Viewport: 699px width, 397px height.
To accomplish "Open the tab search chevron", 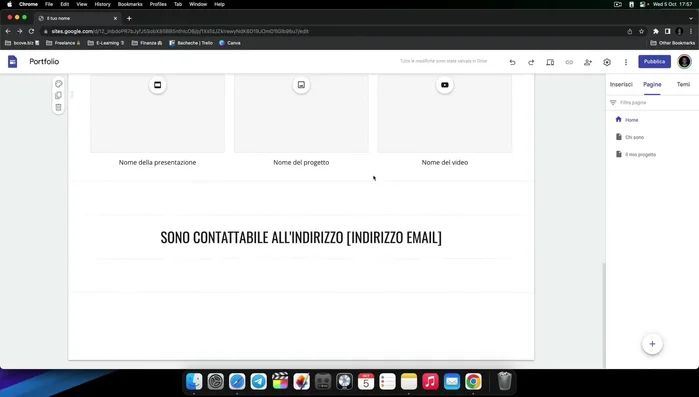I will coord(691,18).
